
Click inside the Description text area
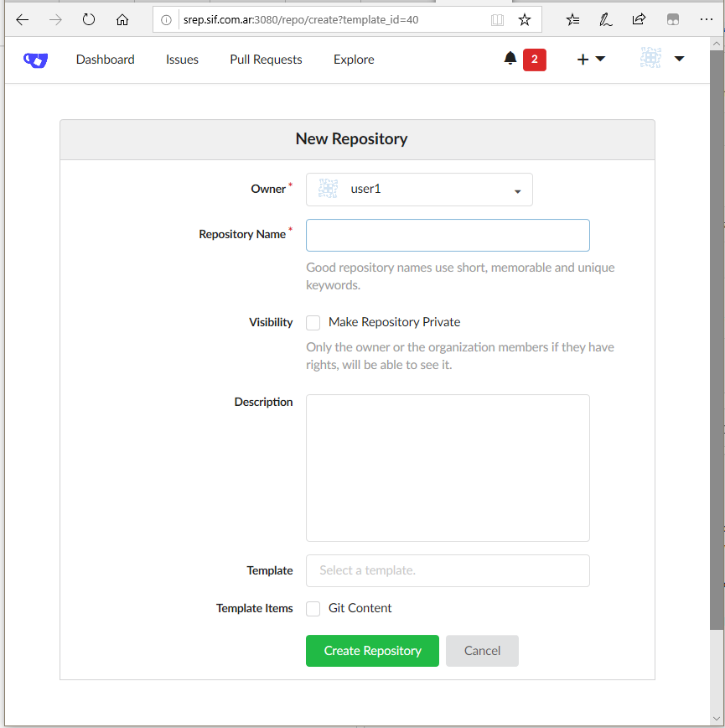pyautogui.click(x=448, y=468)
